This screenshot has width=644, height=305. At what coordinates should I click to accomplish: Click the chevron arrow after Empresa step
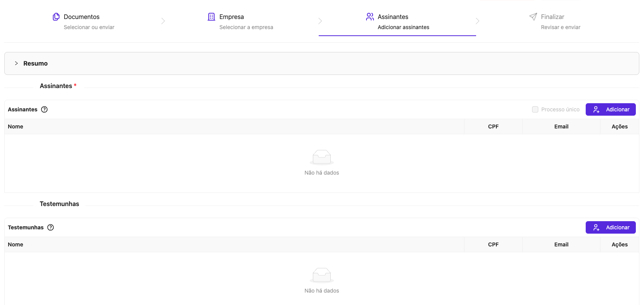(320, 21)
